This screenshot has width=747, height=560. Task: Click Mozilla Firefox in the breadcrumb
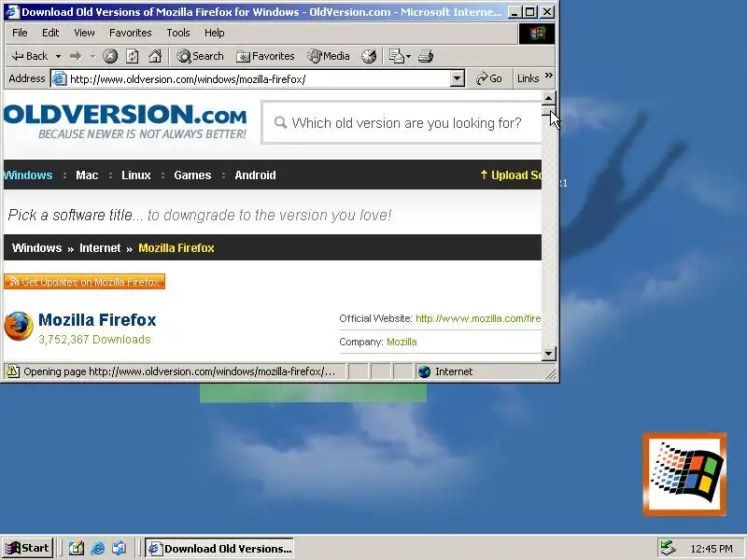176,248
